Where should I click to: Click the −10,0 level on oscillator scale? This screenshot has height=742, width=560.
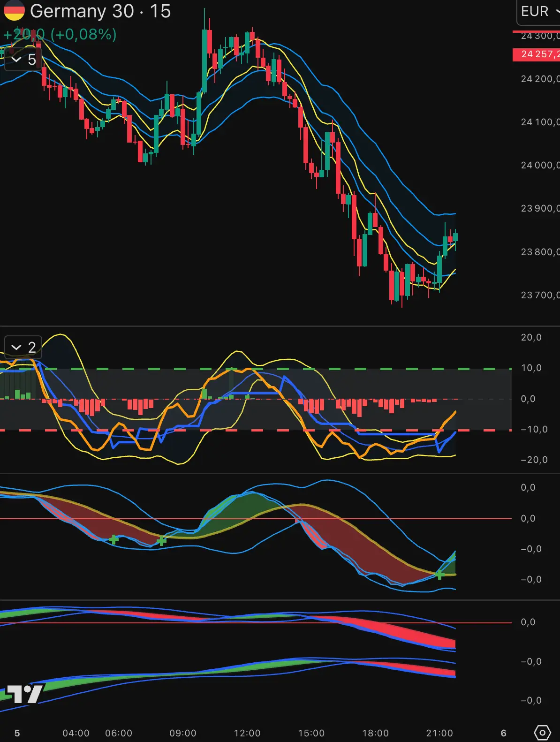click(x=534, y=430)
